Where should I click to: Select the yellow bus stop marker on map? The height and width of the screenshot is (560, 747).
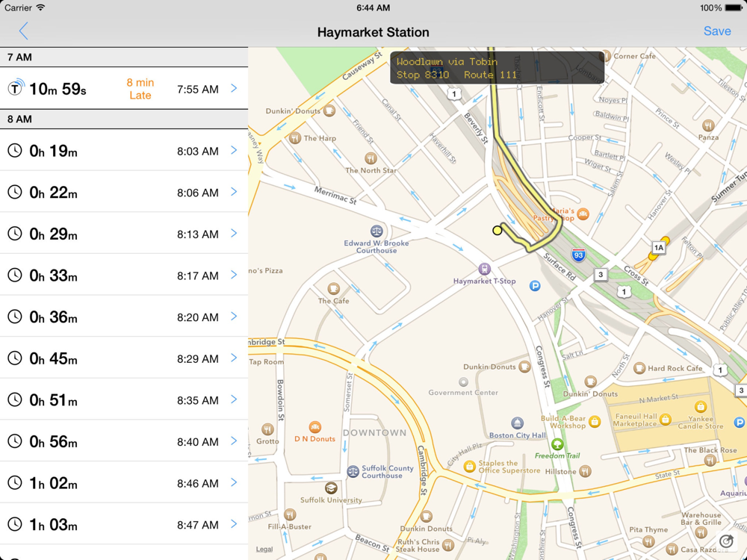(x=497, y=231)
